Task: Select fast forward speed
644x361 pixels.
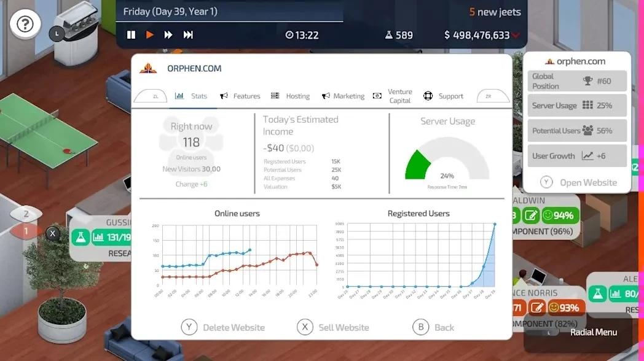Action: coord(168,35)
